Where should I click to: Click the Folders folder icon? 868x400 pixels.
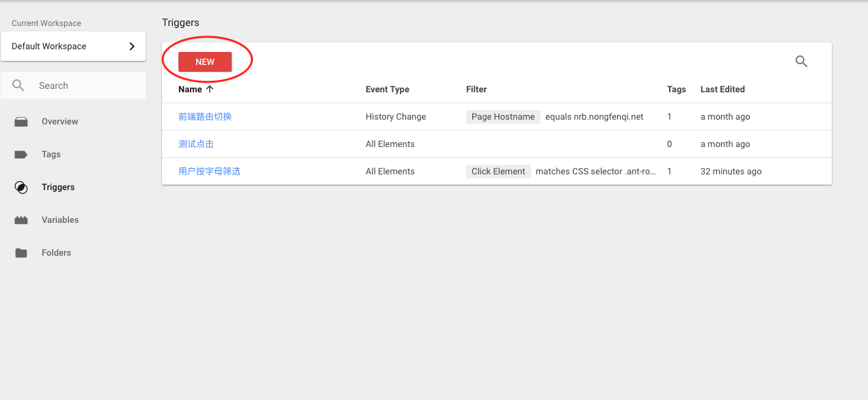point(21,253)
